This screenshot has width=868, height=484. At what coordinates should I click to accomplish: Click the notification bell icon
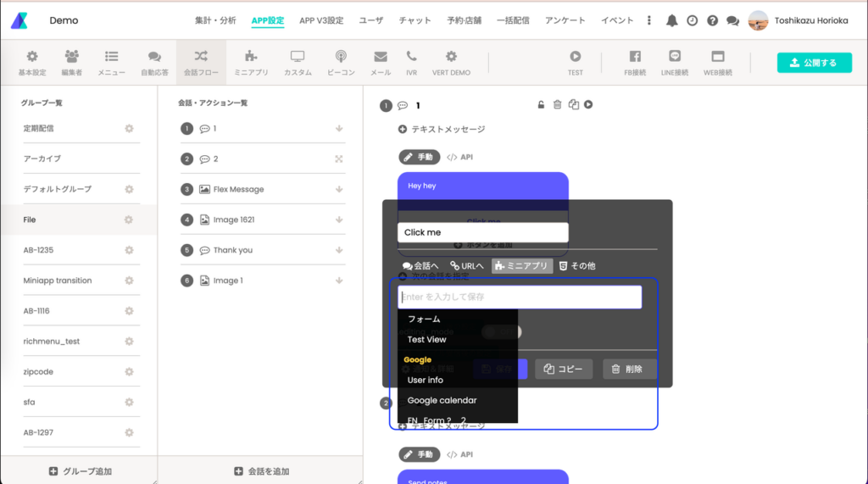pyautogui.click(x=672, y=20)
